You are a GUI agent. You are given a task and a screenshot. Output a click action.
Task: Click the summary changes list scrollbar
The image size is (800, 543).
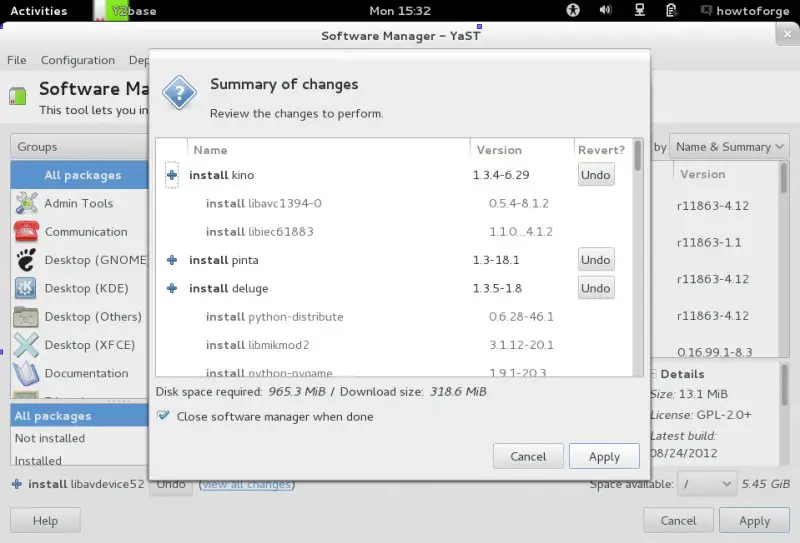638,156
